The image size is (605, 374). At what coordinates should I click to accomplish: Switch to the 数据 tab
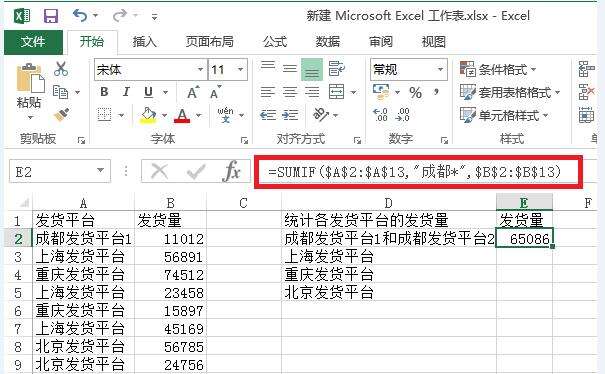point(328,42)
